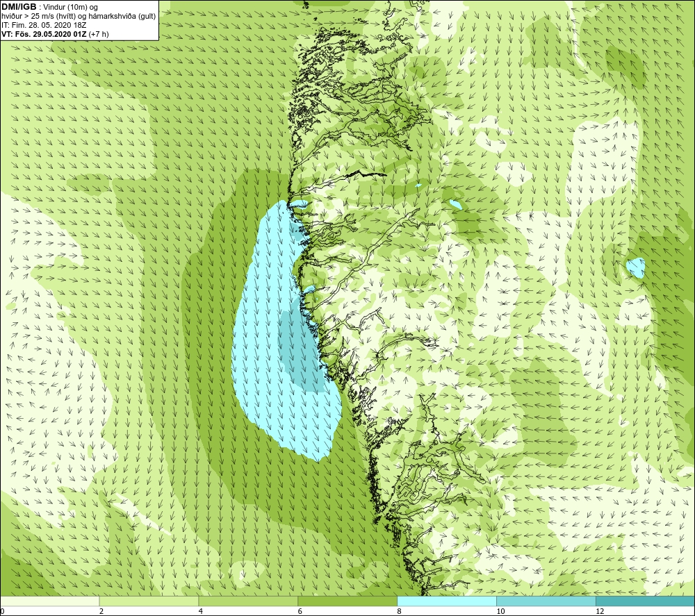Click the 'DMI/IGB' title text
Image resolution: width=695 pixels, height=616 pixels.
tap(19, 7)
